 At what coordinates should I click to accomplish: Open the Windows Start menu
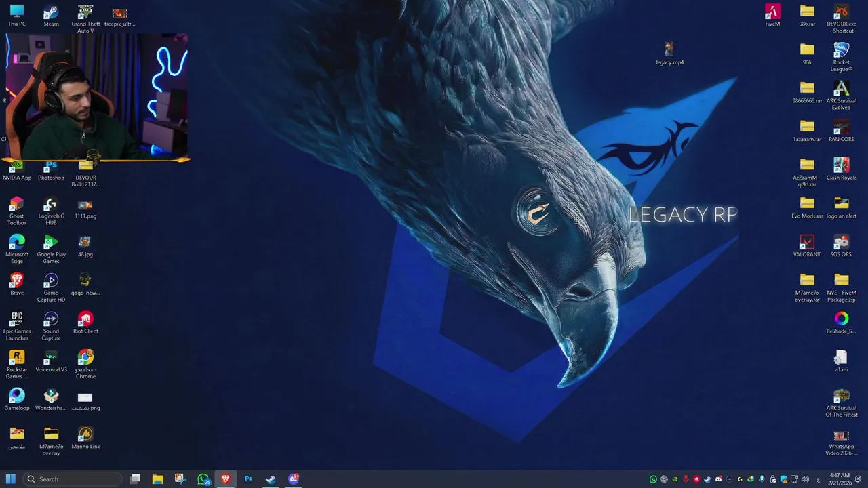pos(11,479)
